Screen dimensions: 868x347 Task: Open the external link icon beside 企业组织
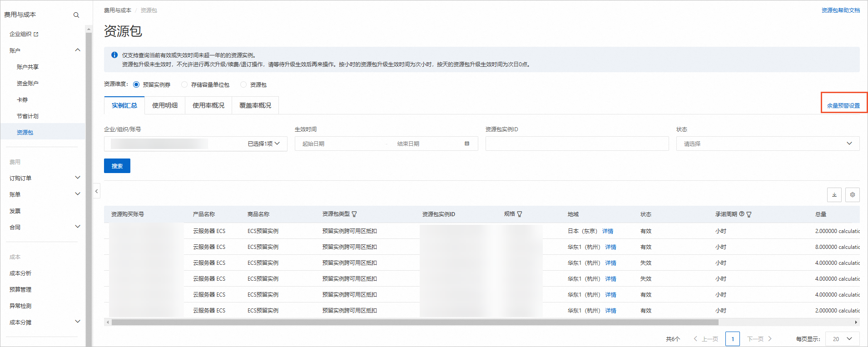(x=36, y=34)
